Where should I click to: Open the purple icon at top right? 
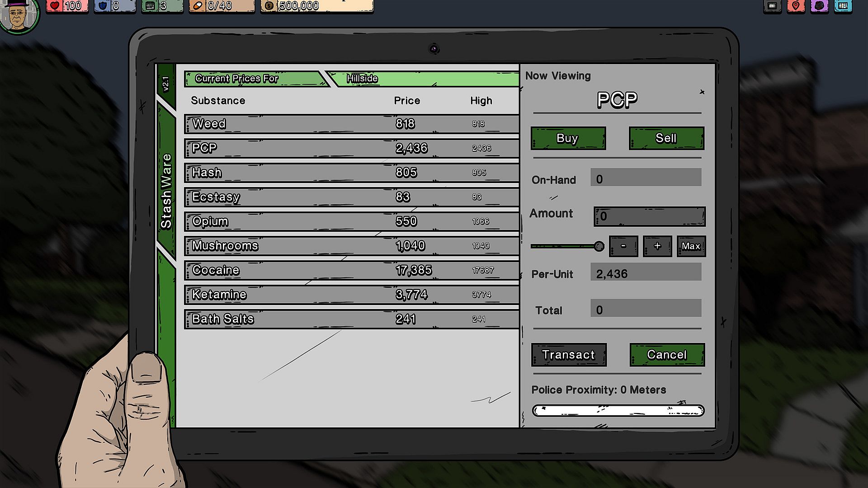[819, 6]
